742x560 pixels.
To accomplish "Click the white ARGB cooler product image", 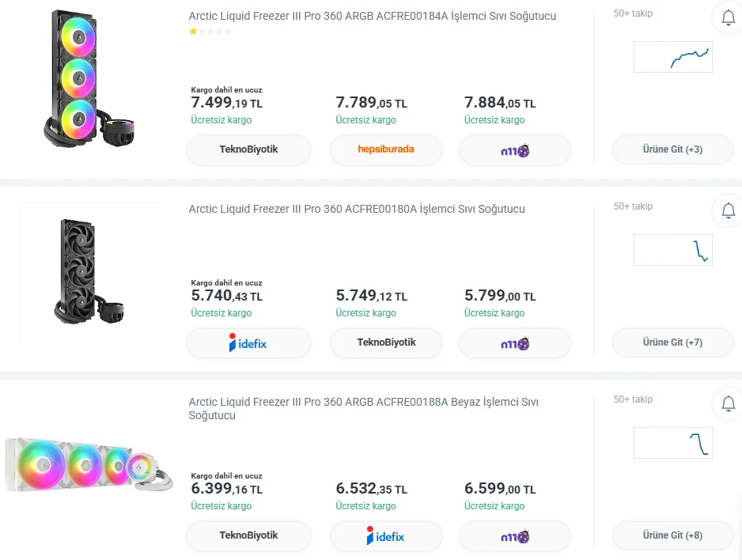I will pos(89,465).
